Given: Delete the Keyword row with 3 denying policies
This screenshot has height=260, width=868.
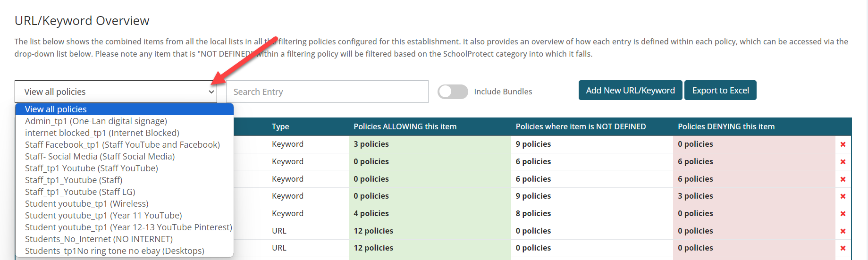Looking at the screenshot, I should coord(843,196).
